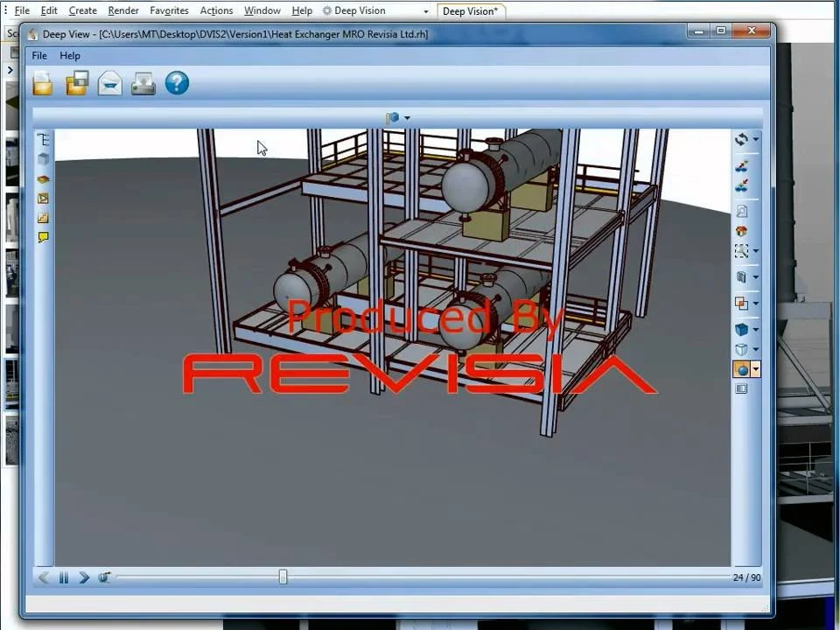
Task: Expand dropdown beside highlighted sphere icon
Action: (755, 369)
